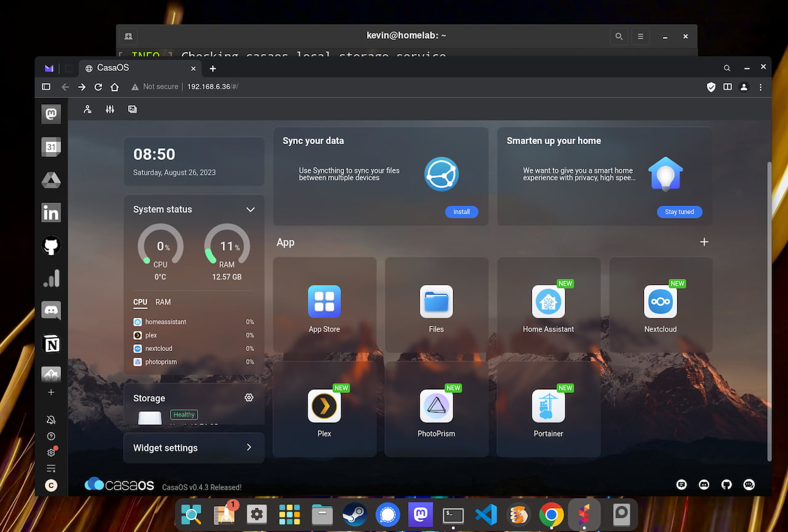Open the footer speech-bubble icon beside GitHub

[749, 485]
